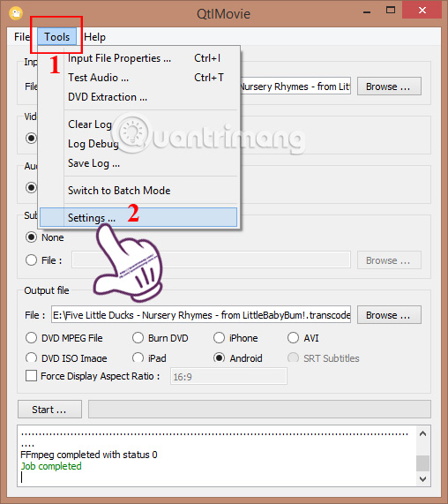
Task: Click 'FFmpeg completed with status 0' log line
Action: (x=89, y=455)
